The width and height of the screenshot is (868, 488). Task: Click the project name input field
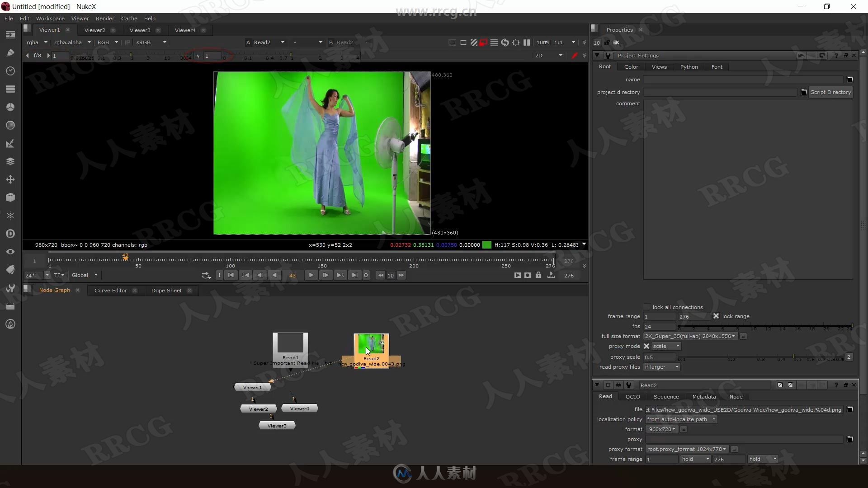pos(743,80)
